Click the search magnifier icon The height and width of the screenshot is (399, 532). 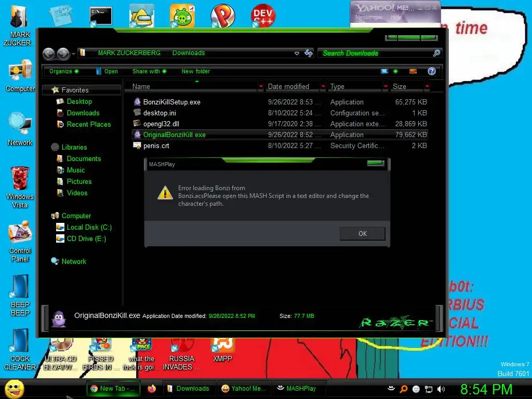(436, 53)
